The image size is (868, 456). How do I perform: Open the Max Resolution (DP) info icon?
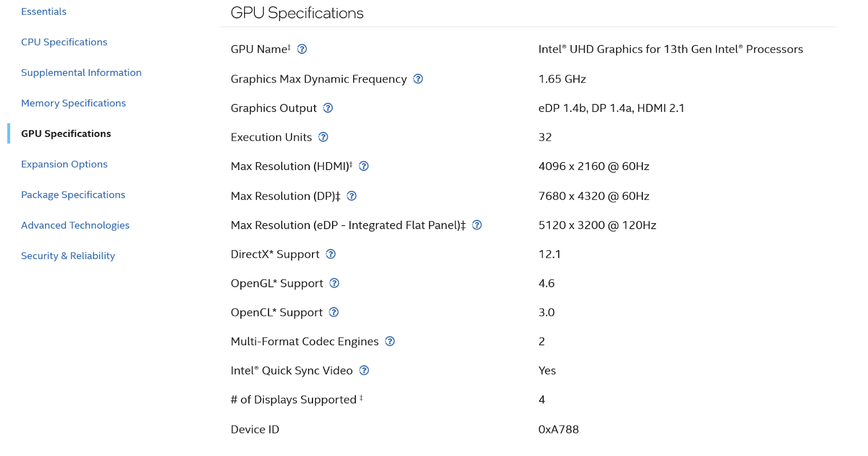(x=352, y=196)
